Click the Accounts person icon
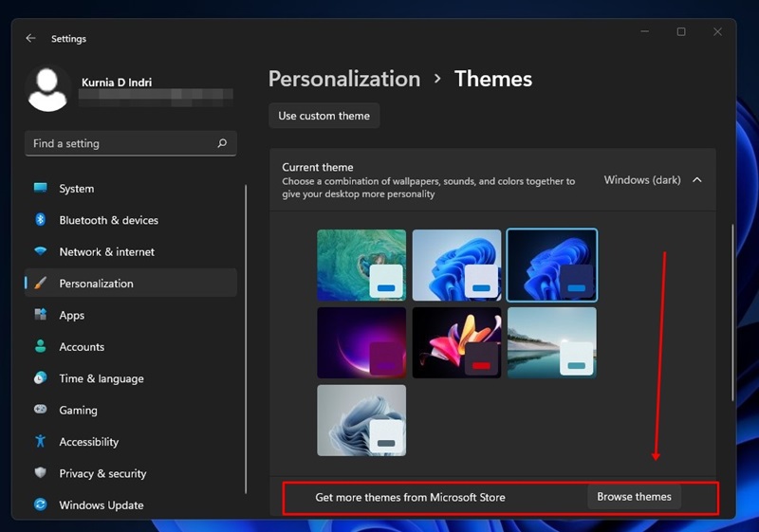This screenshot has height=532, width=759. pos(40,346)
